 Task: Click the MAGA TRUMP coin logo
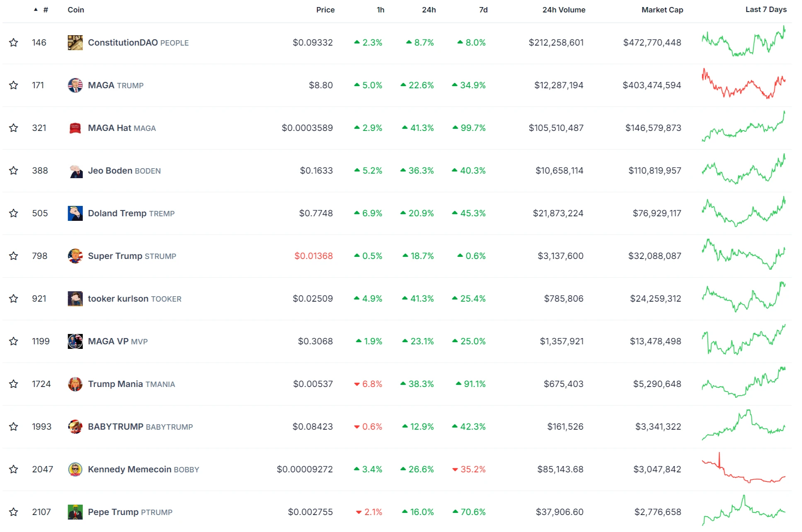point(75,85)
